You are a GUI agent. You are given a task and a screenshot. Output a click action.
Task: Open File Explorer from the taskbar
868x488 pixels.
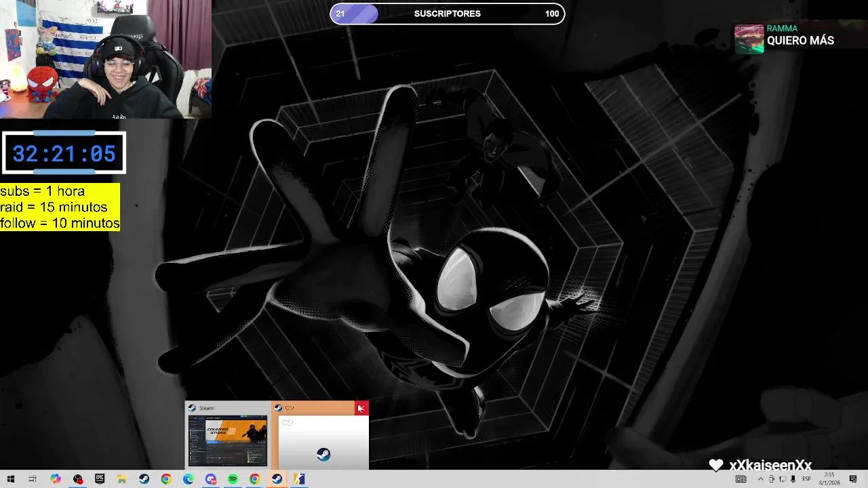tap(122, 479)
